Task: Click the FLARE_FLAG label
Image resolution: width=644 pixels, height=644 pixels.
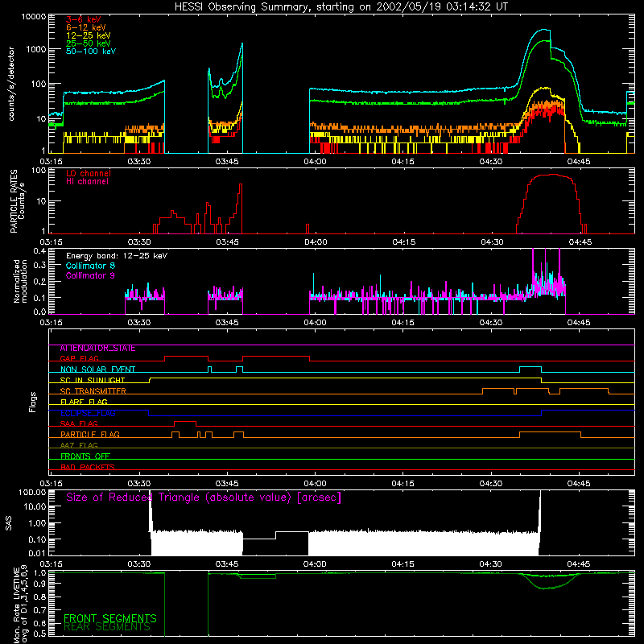Action: [84, 402]
